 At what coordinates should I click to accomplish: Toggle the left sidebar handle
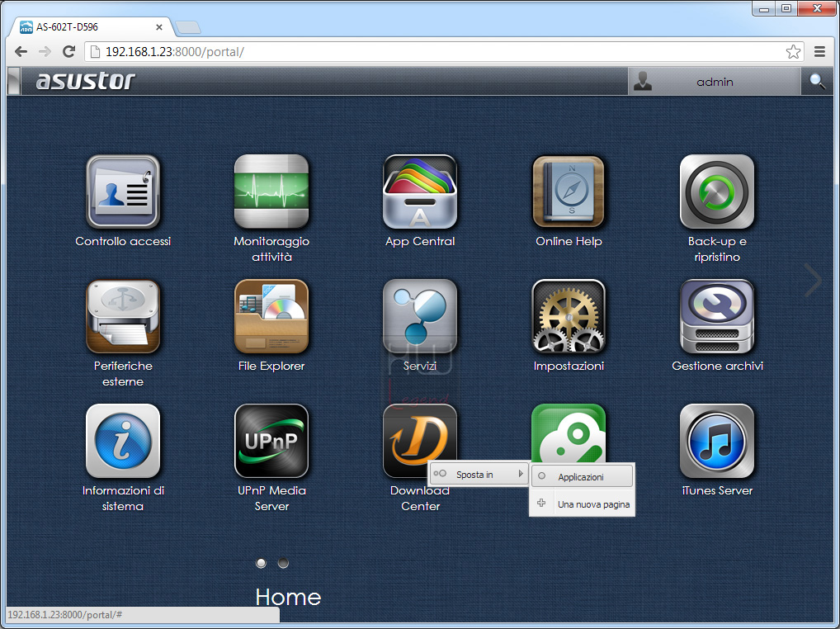click(x=15, y=82)
